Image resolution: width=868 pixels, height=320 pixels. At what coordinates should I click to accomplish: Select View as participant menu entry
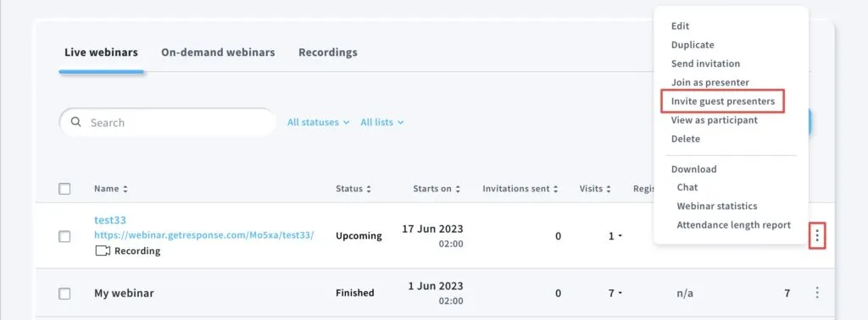pos(714,120)
